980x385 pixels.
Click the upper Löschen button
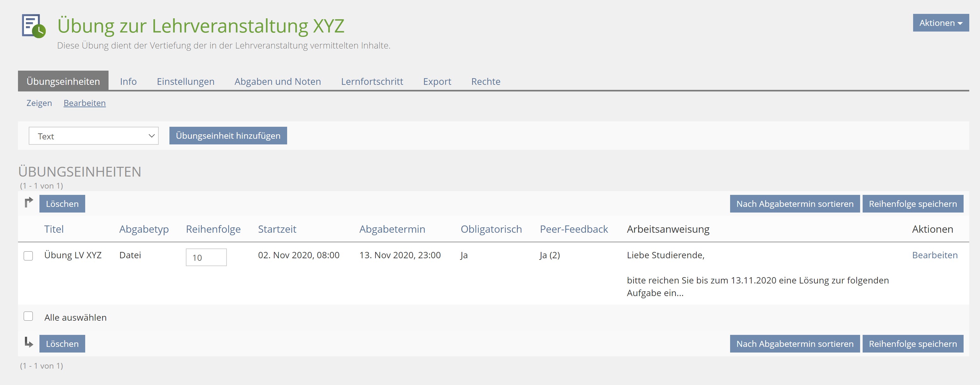coord(62,204)
